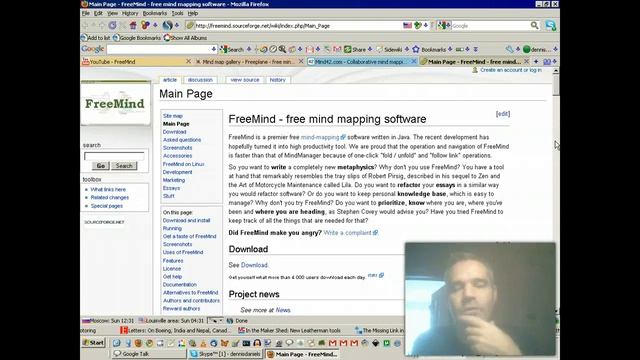The image size is (640, 360).
Task: Follow the mind-mapping link in intro paragraph
Action: point(320,138)
